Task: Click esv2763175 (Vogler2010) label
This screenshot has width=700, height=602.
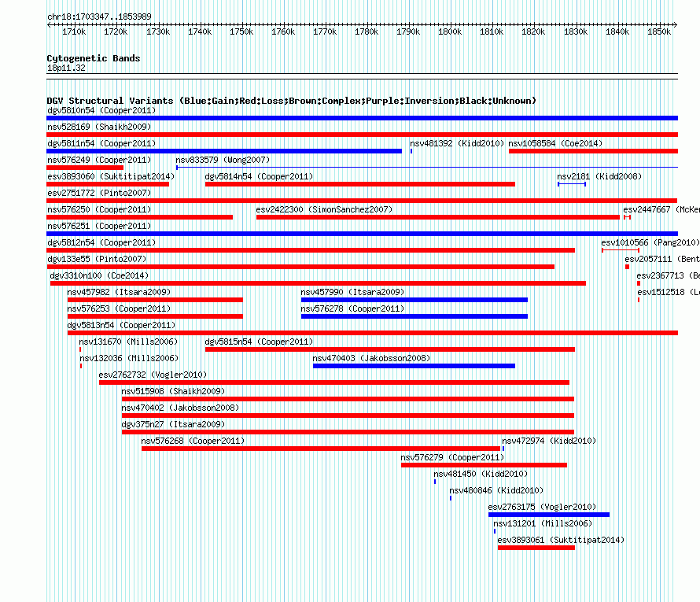Action: click(542, 507)
